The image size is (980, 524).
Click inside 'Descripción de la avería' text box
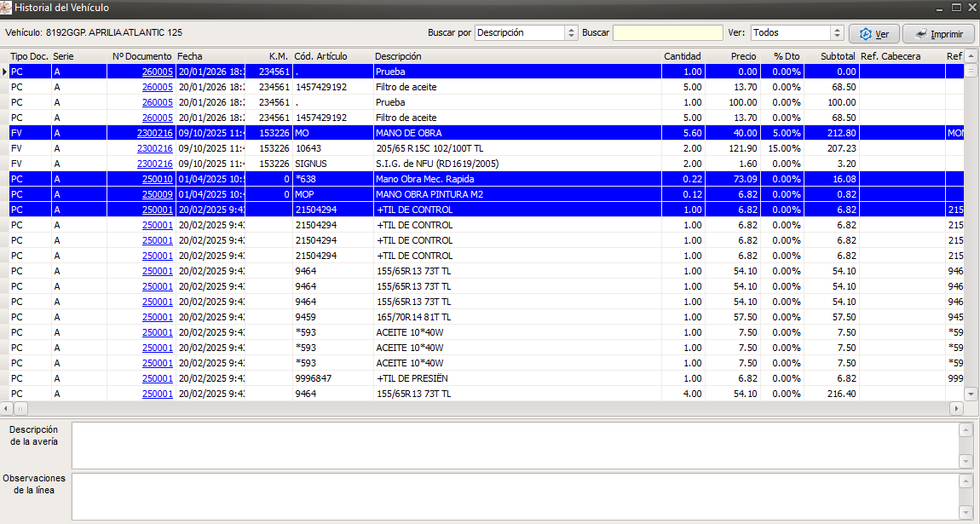[x=515, y=446]
